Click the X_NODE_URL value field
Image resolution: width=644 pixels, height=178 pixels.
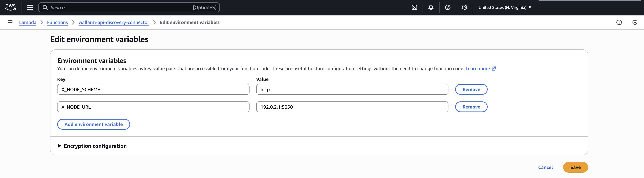point(352,107)
